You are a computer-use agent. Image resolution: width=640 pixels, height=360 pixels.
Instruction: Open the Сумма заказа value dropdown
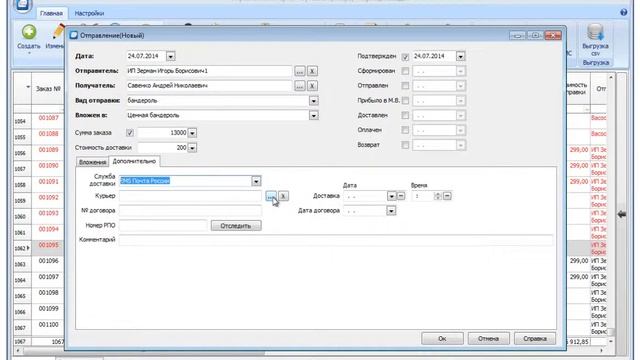pos(192,133)
